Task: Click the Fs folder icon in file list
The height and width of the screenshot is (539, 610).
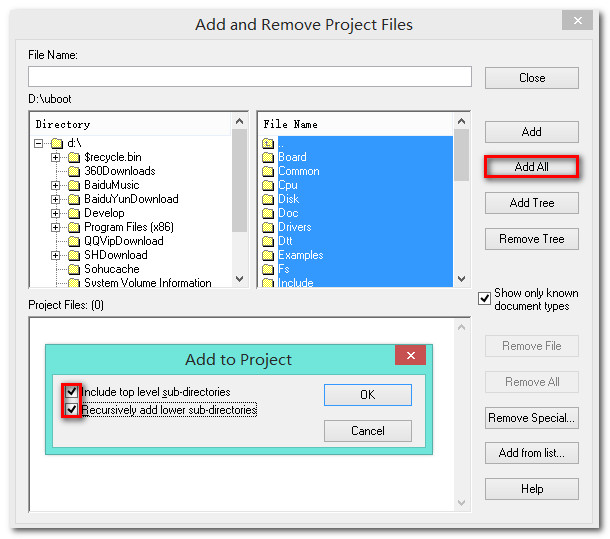Action: pyautogui.click(x=268, y=269)
